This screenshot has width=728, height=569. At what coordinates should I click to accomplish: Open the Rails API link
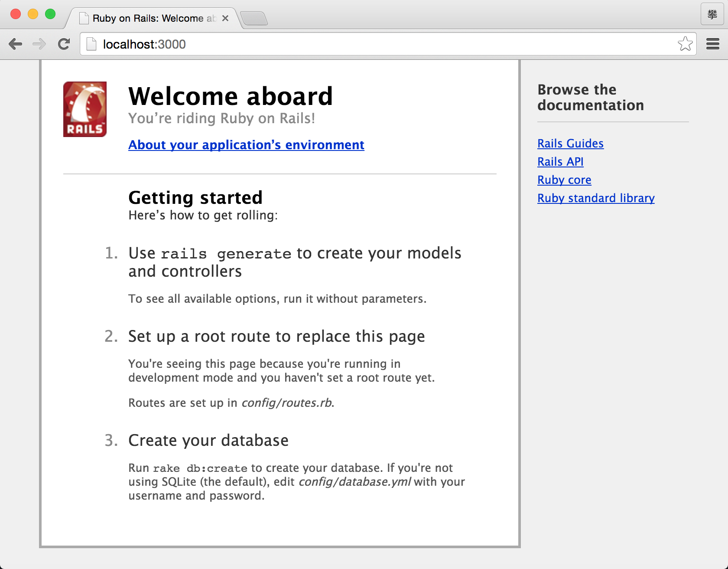click(x=560, y=162)
